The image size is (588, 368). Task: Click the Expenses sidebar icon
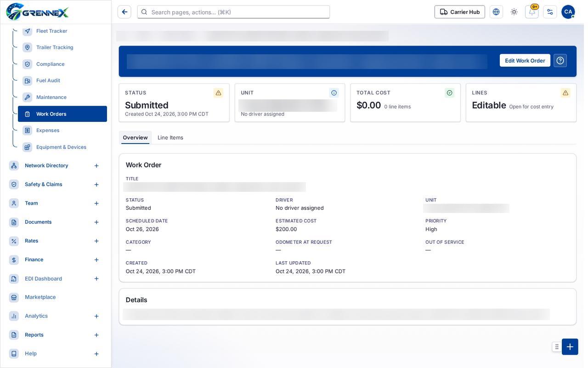(x=28, y=130)
